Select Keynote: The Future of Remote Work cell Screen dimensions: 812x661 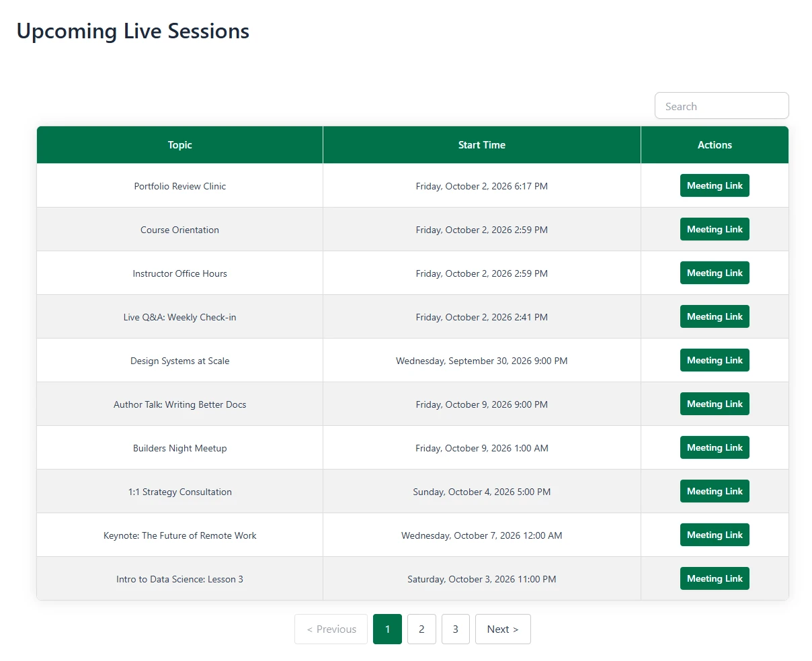click(x=179, y=535)
